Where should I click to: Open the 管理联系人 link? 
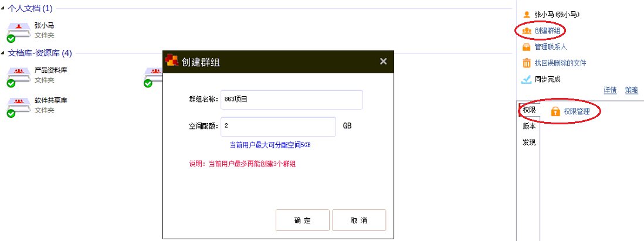coord(551,47)
